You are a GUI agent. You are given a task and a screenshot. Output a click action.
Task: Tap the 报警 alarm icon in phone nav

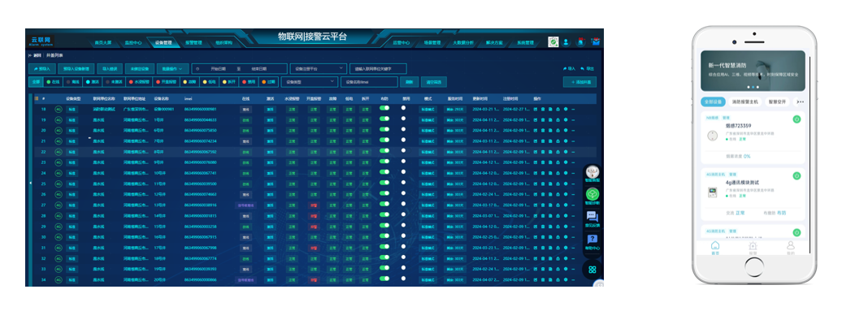tap(753, 246)
